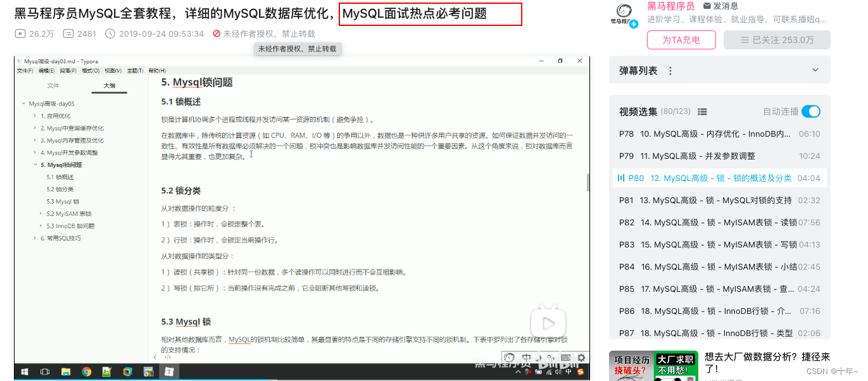Click the maximize icon of the Typora window
The height and width of the screenshot is (381, 868).
pos(560,61)
